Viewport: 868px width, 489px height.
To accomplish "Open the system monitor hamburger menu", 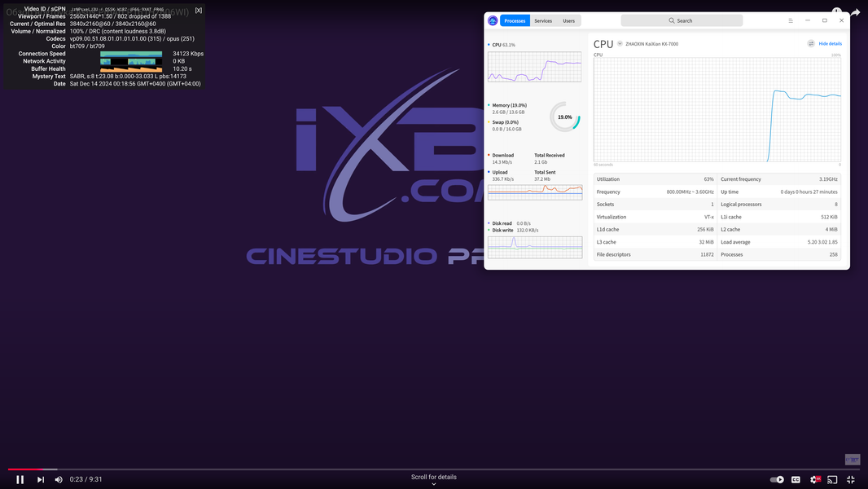I will pos(791,20).
